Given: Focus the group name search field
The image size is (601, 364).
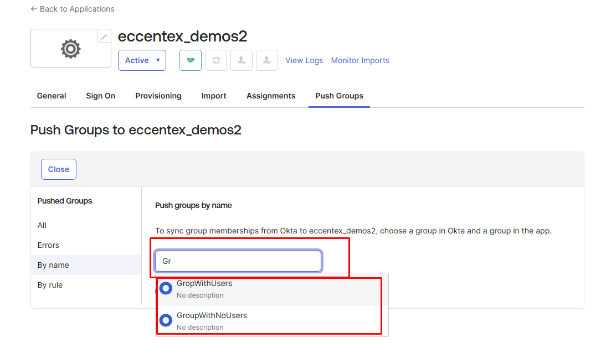Looking at the screenshot, I should click(238, 261).
